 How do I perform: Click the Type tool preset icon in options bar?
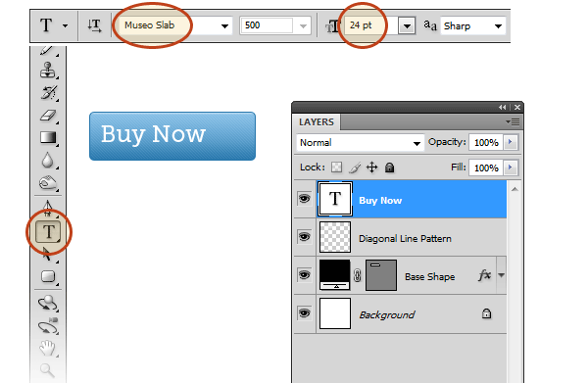point(46,25)
